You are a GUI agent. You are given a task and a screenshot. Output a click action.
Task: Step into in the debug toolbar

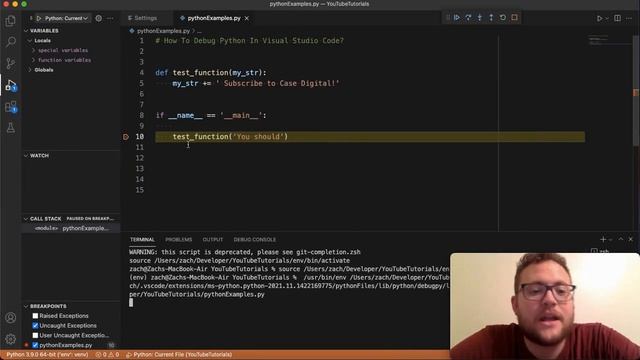click(x=480, y=18)
